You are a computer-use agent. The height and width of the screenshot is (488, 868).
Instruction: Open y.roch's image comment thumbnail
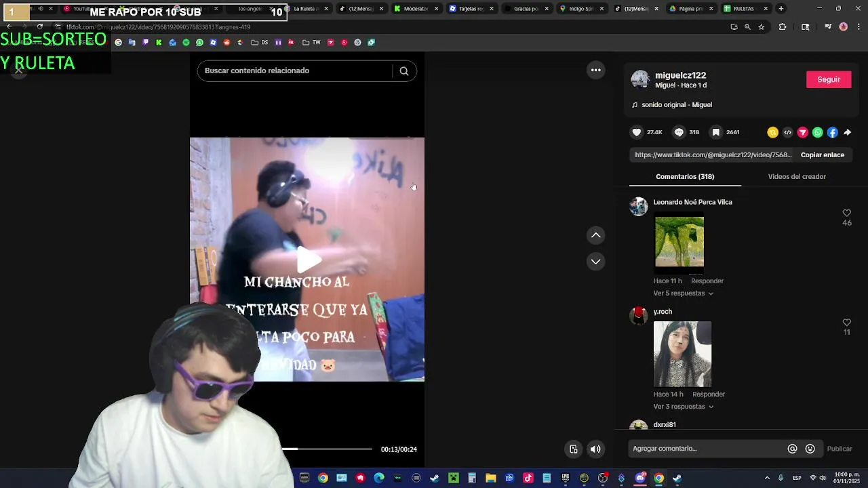coord(682,354)
